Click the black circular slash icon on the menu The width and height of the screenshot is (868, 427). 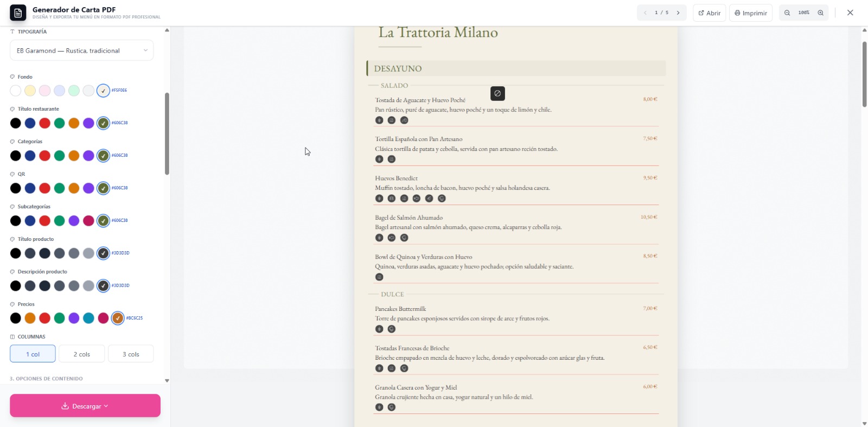click(x=497, y=94)
